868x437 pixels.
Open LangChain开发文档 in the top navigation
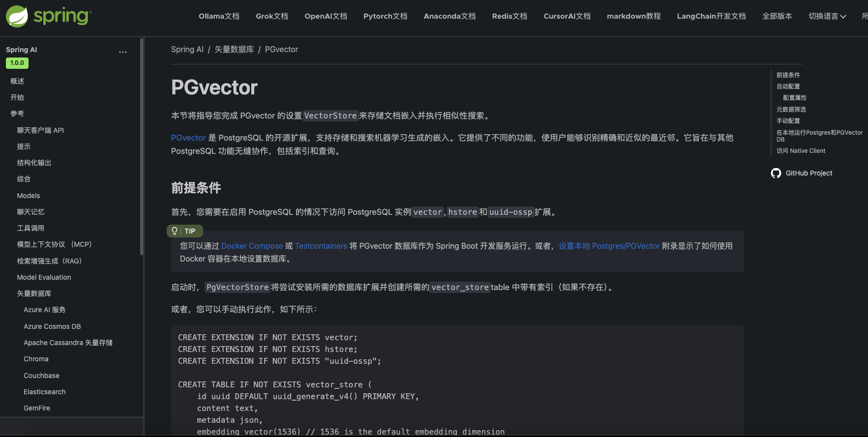(x=712, y=16)
